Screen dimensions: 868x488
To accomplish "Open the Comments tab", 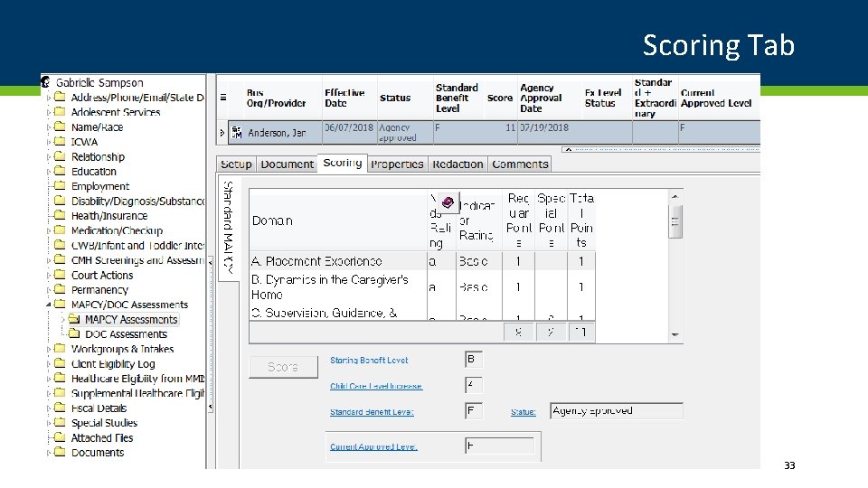I will point(520,164).
